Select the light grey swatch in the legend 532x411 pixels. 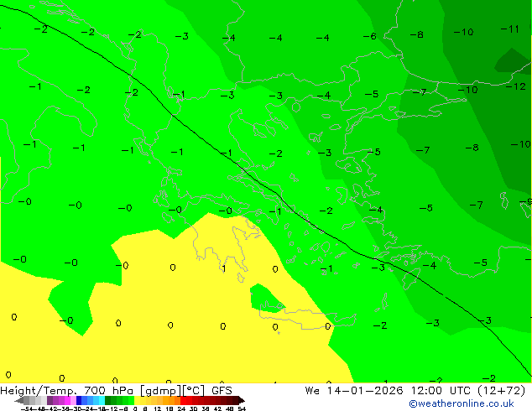click(44, 400)
